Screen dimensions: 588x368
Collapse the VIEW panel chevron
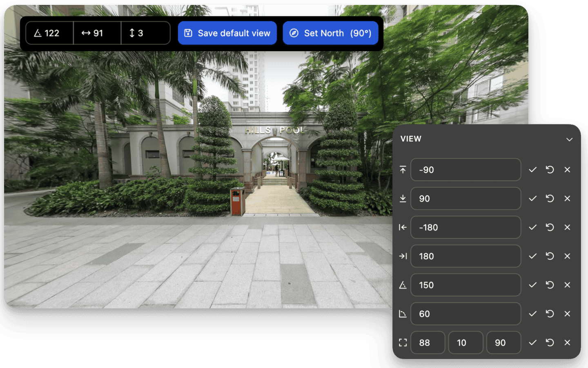[x=569, y=139]
